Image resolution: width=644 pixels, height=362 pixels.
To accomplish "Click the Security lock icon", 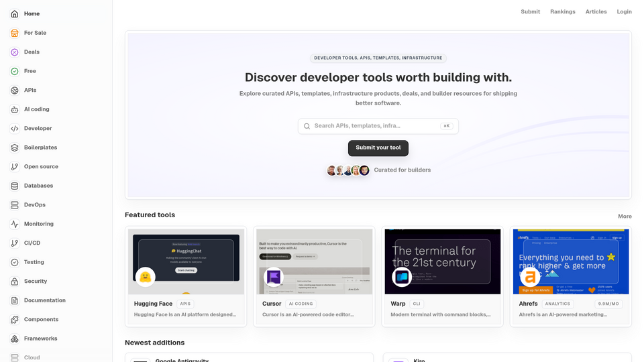I will (14, 282).
